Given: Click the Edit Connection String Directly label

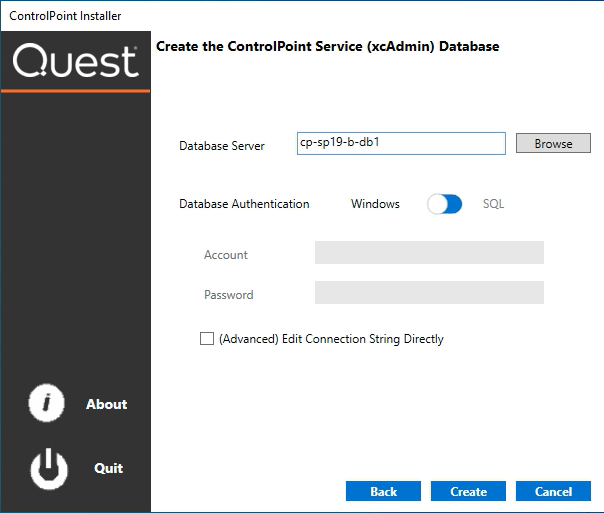Looking at the screenshot, I should pos(331,339).
